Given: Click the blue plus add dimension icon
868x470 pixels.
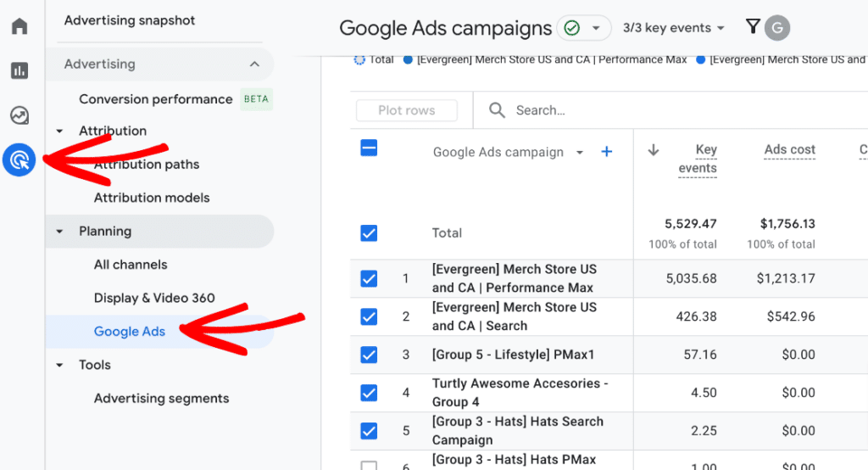Looking at the screenshot, I should pos(606,152).
